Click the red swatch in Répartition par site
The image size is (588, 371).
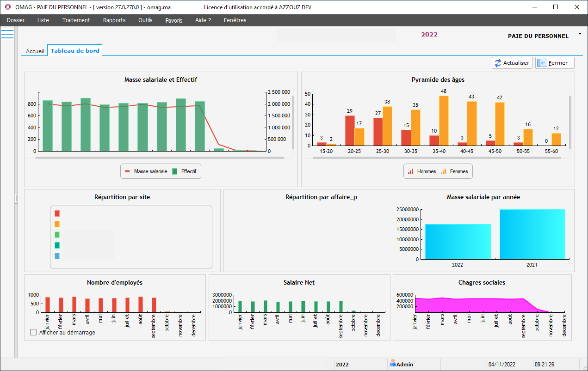(57, 213)
